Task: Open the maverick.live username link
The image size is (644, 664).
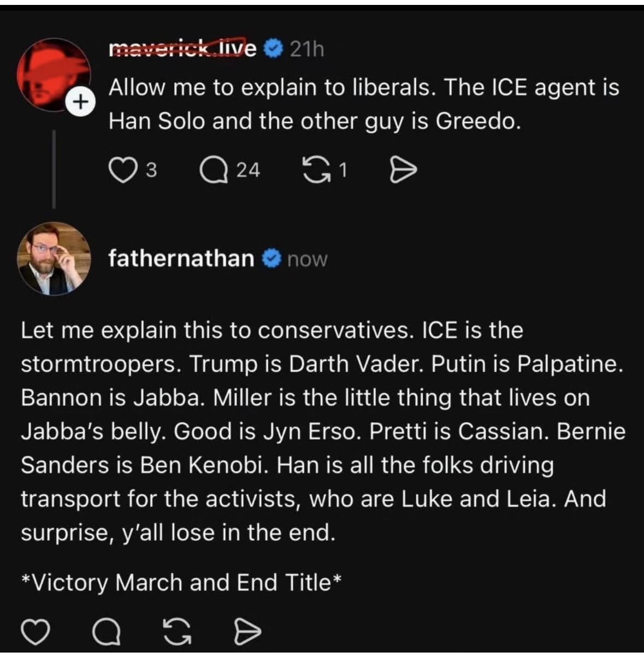Action: point(182,49)
